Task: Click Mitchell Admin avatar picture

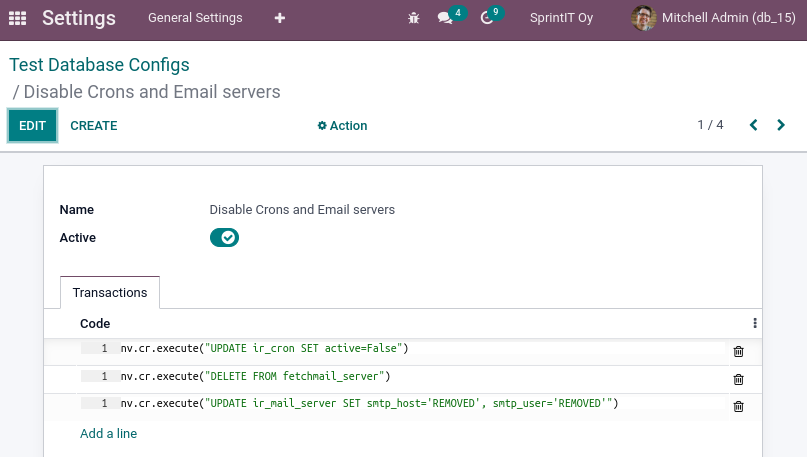Action: point(643,18)
